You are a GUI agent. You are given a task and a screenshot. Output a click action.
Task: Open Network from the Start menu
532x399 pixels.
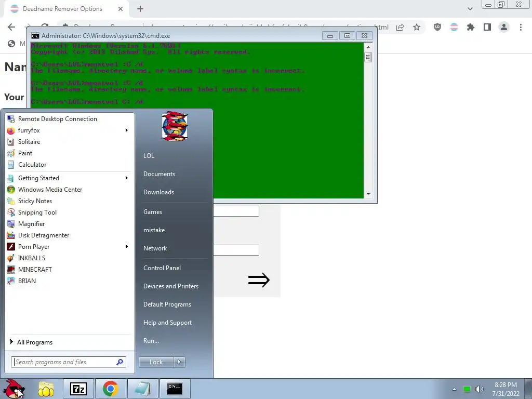(x=155, y=248)
